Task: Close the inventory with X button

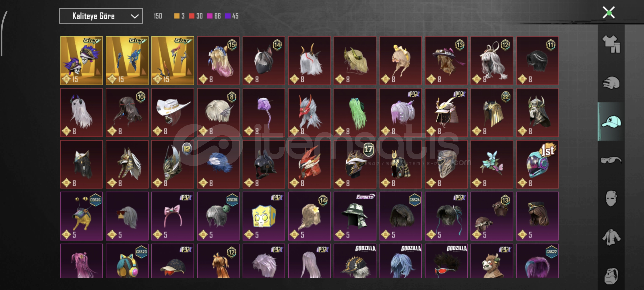Action: [x=609, y=12]
